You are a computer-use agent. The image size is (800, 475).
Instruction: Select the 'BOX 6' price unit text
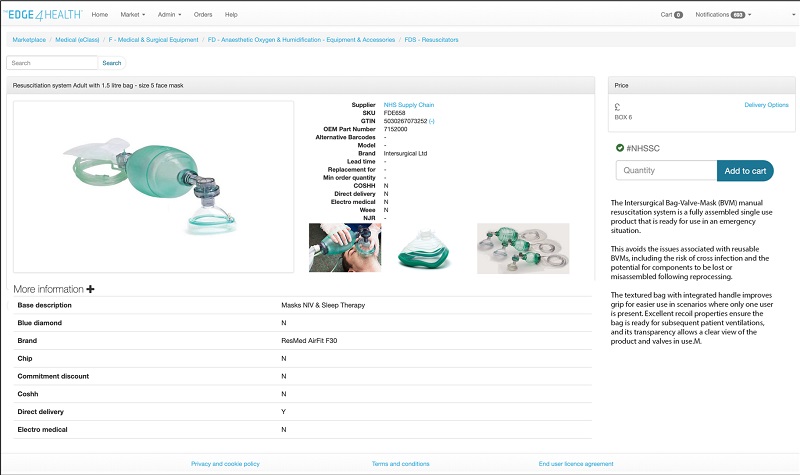point(623,117)
